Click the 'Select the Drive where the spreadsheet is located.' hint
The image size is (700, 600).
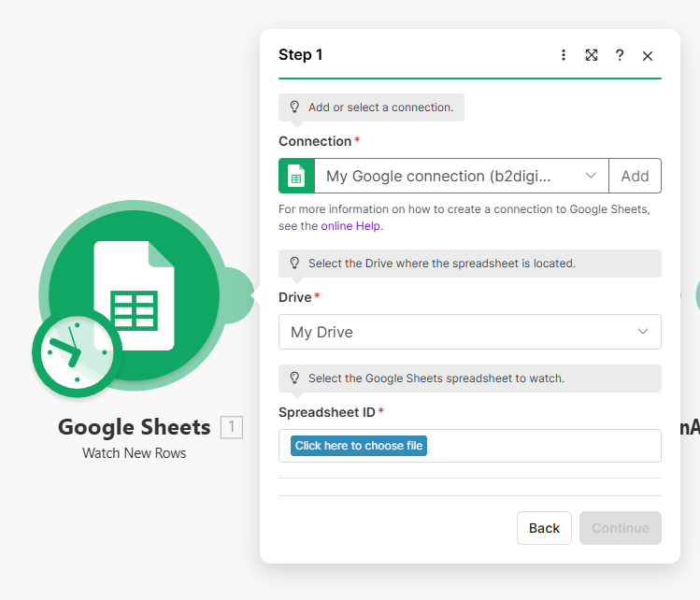click(x=470, y=264)
